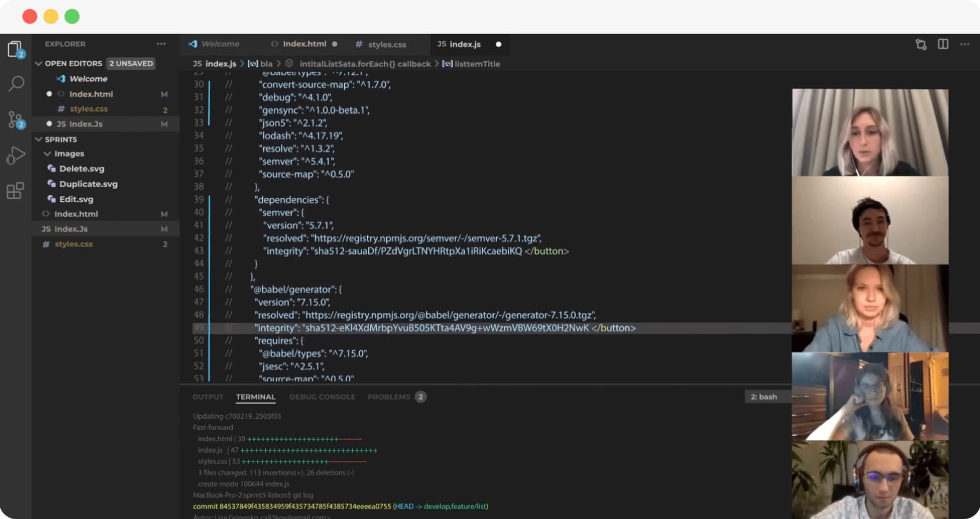The height and width of the screenshot is (519, 980).
Task: Open the Source Control view icon
Action: tap(15, 119)
